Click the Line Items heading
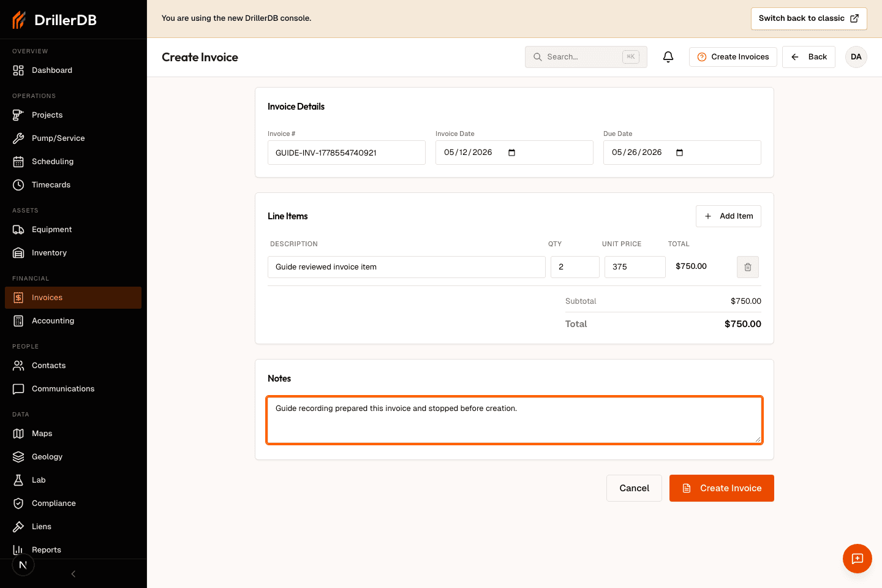This screenshot has width=882, height=588. pos(288,216)
